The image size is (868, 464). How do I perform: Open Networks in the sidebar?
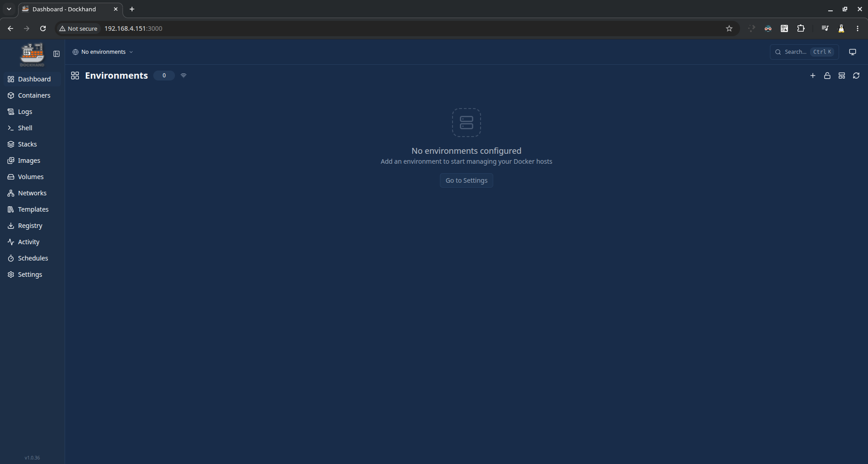coord(32,193)
